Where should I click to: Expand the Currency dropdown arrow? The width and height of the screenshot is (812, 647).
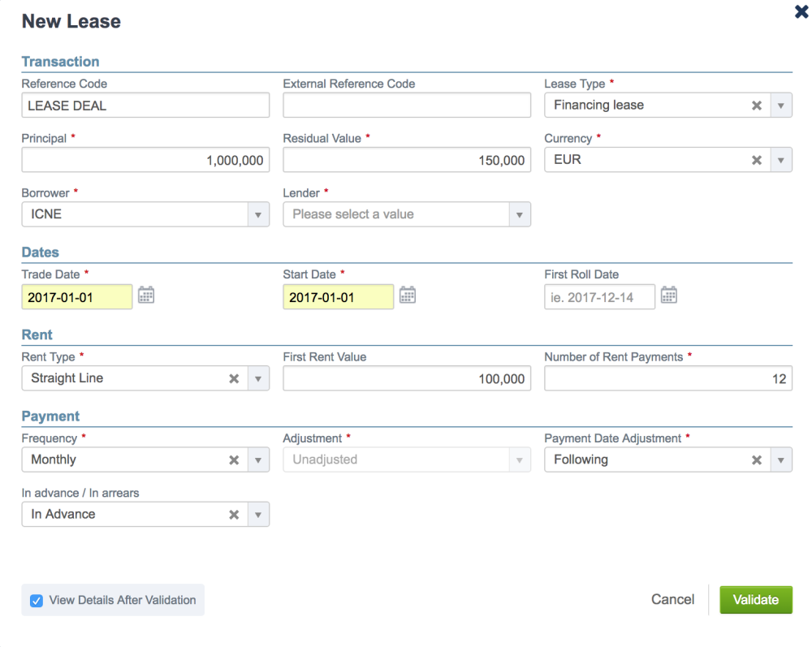tap(781, 160)
